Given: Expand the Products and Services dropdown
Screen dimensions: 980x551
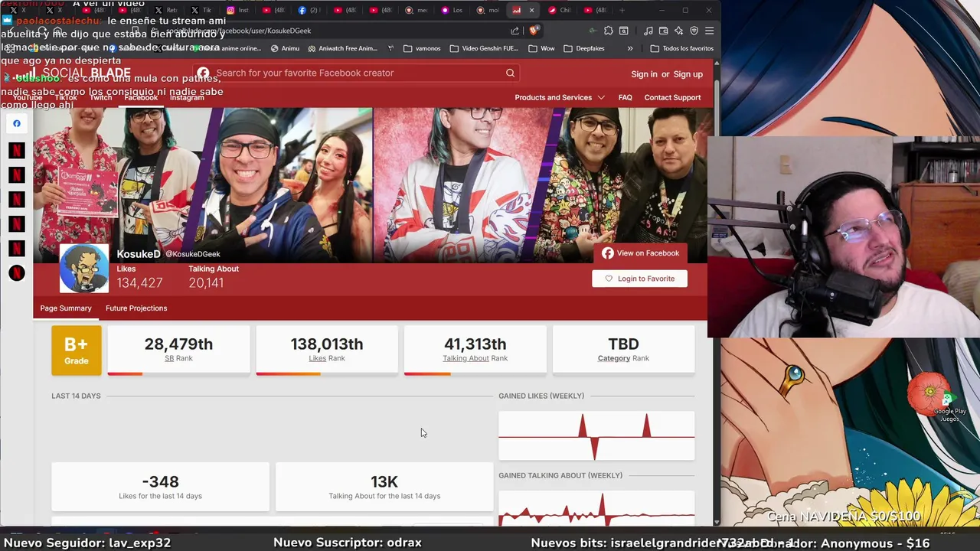Looking at the screenshot, I should (560, 97).
